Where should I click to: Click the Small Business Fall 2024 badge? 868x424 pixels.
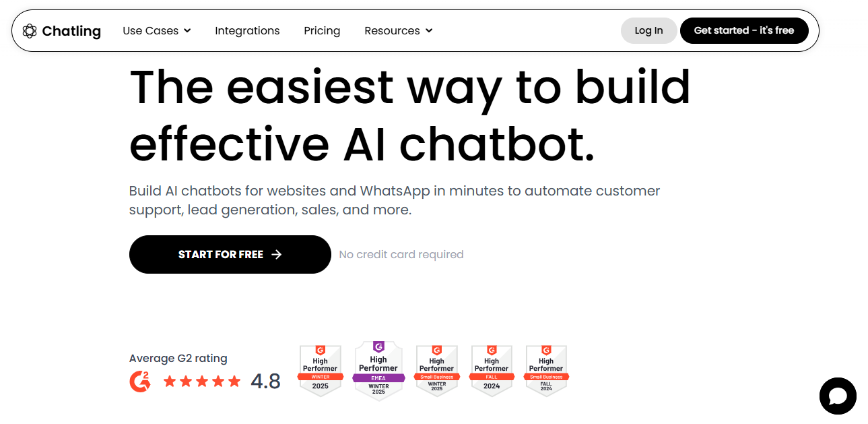coord(546,370)
